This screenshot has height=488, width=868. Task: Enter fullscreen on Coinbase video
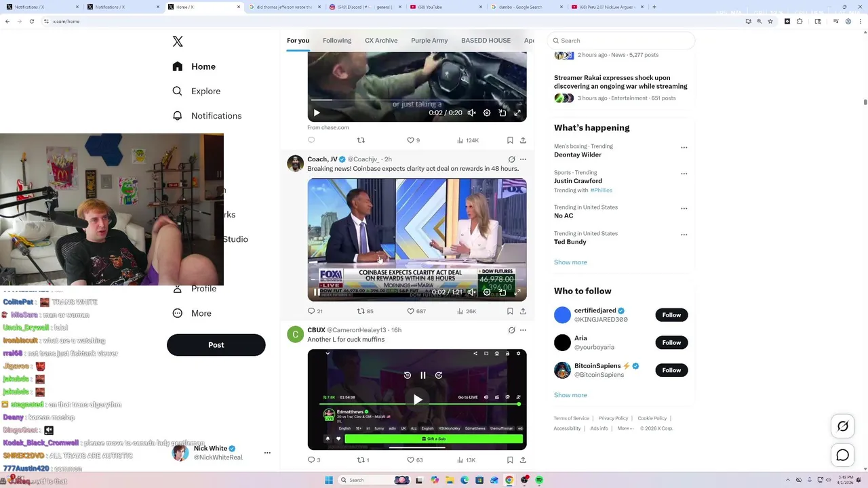[x=517, y=293]
